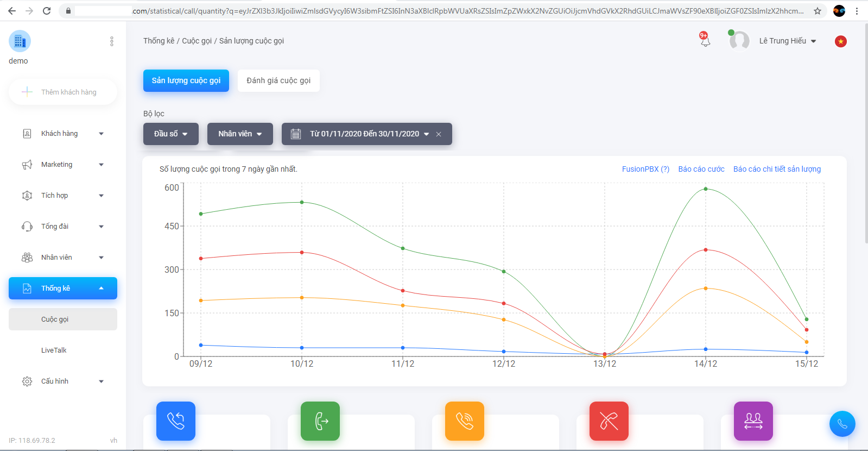Click the purple internal transfer card icon
This screenshot has width=868, height=451.
[x=753, y=421]
